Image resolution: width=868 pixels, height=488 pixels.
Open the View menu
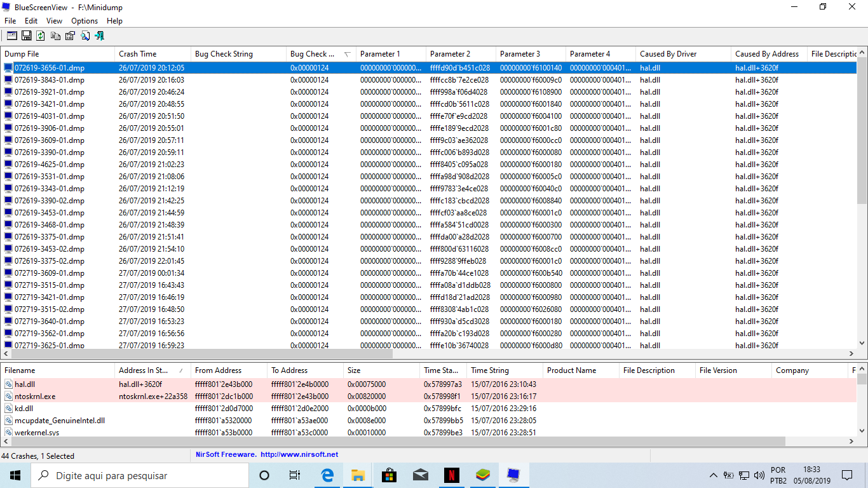(55, 21)
